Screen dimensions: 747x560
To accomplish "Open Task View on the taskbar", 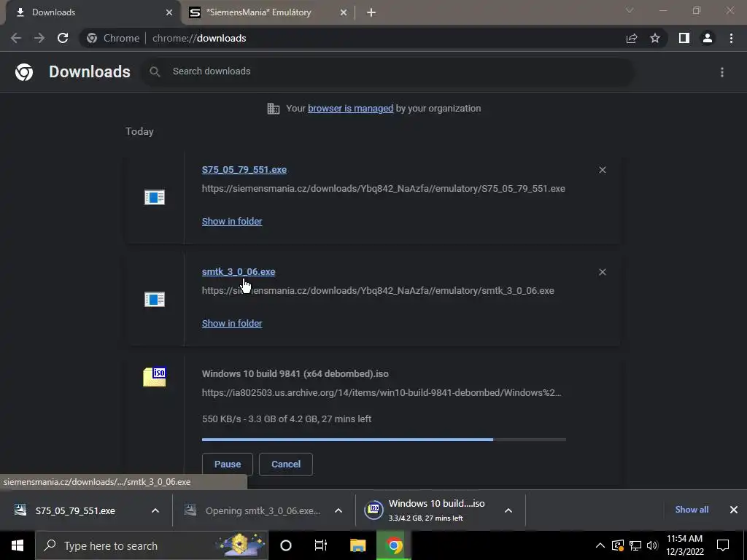I will 321,545.
